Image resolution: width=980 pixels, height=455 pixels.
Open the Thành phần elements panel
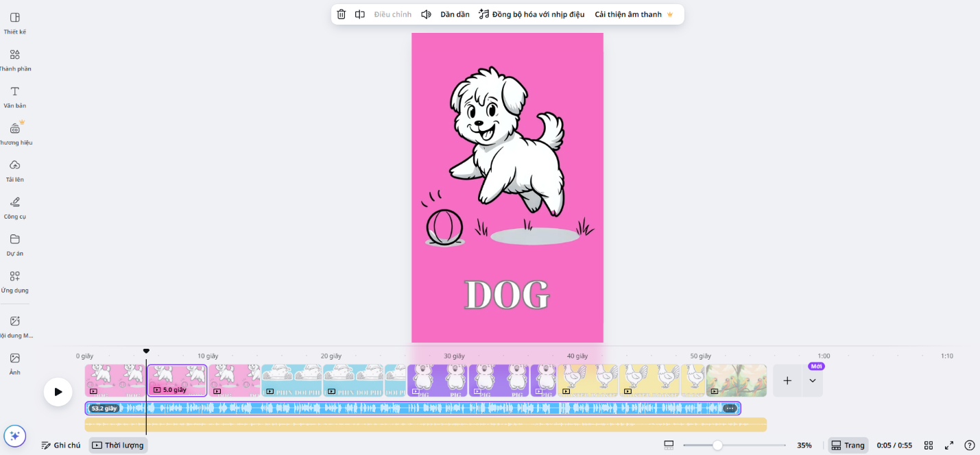(15, 60)
